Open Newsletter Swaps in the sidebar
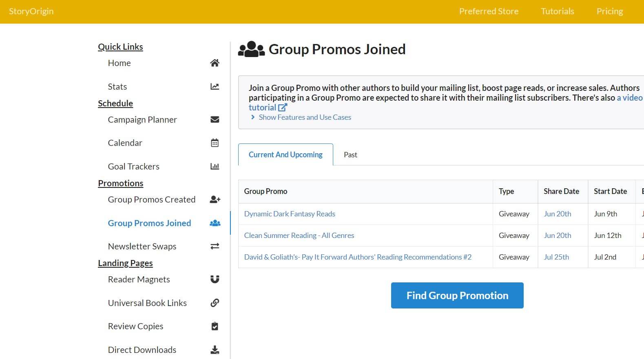 142,247
